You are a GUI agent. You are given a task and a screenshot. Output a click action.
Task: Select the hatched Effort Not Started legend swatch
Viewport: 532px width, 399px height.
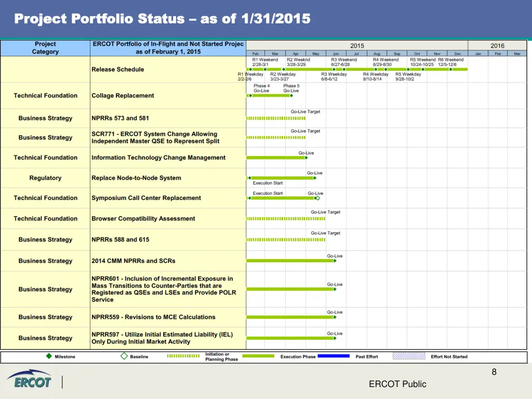pos(409,356)
